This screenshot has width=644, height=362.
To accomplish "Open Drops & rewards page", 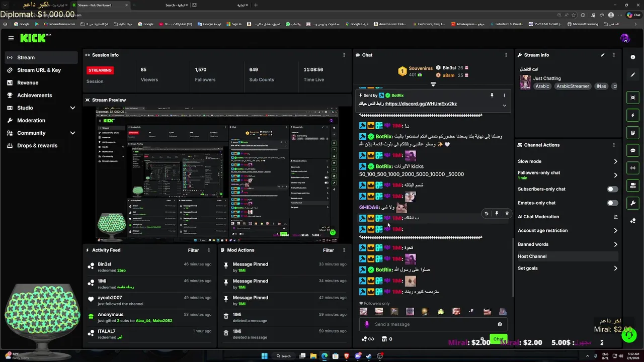I will (41, 145).
